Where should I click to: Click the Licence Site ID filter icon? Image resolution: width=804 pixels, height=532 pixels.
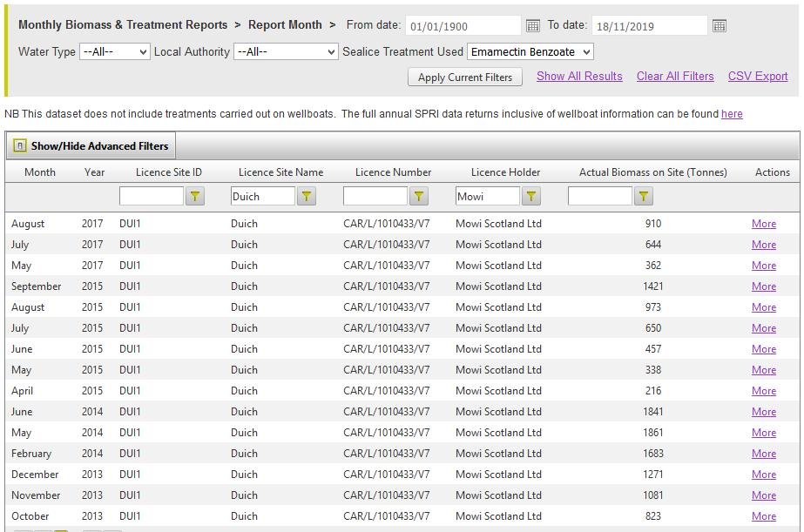pos(195,197)
